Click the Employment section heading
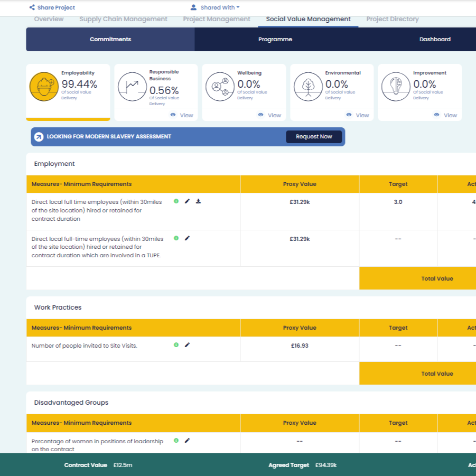476x476 pixels. click(54, 164)
